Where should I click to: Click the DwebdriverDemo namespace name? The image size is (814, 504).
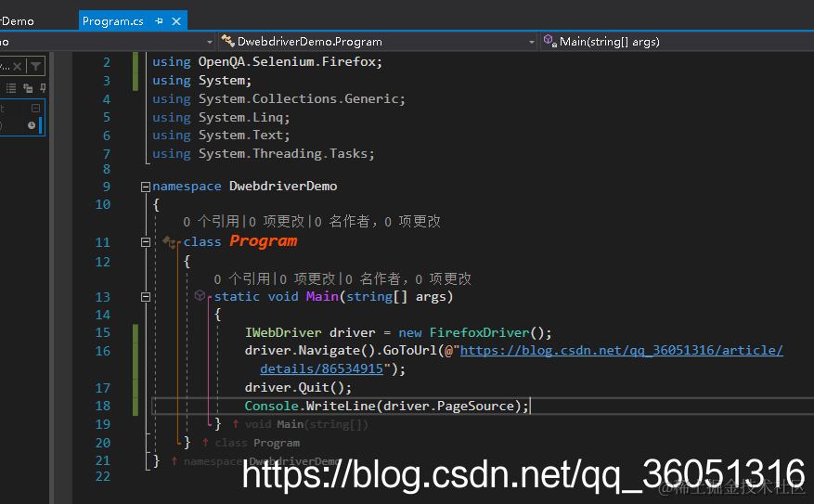[283, 187]
